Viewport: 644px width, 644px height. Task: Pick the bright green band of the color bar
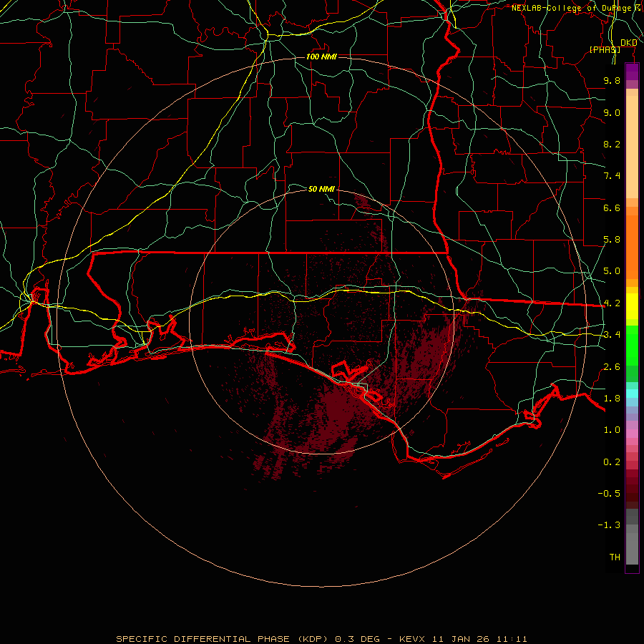(632, 346)
